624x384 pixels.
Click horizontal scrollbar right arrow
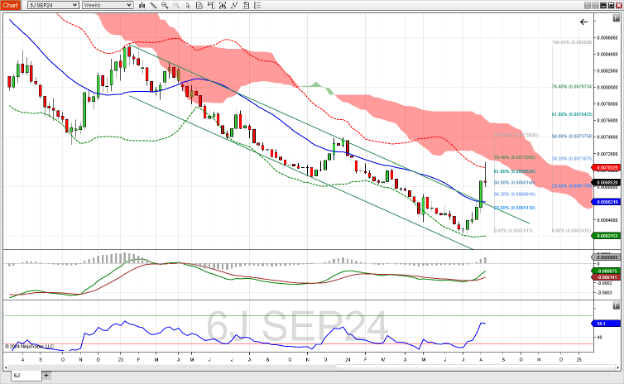[x=618, y=367]
